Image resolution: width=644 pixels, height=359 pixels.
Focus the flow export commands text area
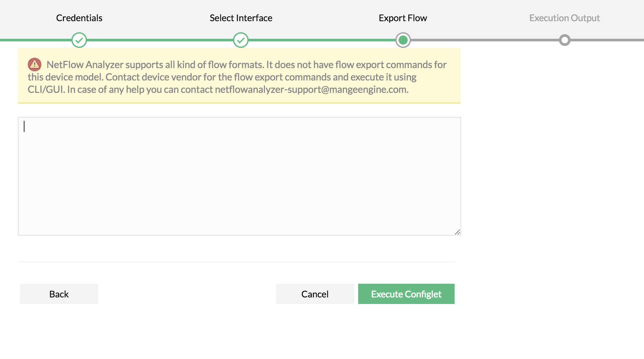point(239,176)
